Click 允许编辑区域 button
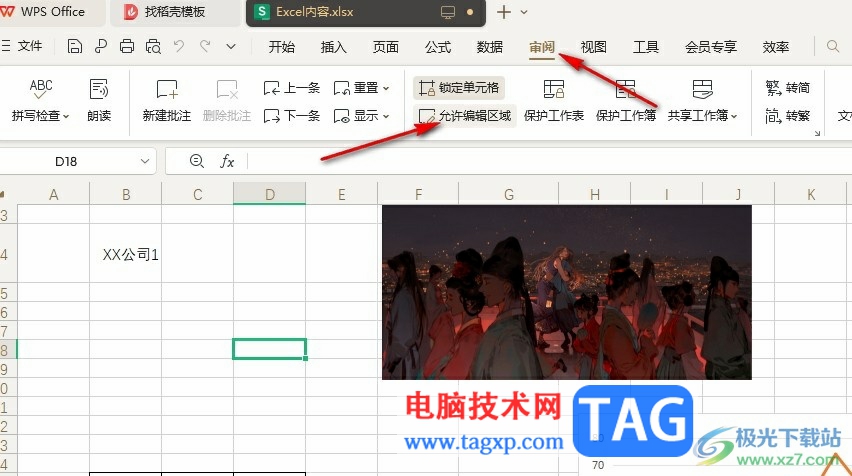 coord(465,116)
